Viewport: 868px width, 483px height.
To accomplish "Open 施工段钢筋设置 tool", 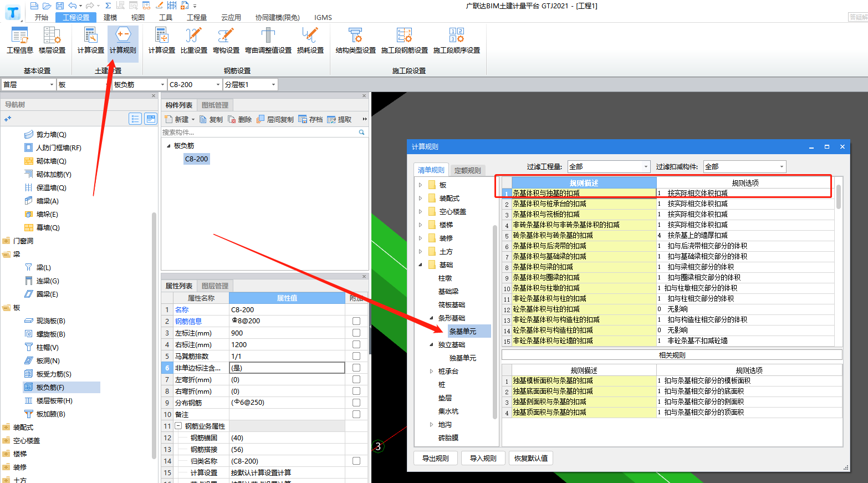I will [405, 40].
